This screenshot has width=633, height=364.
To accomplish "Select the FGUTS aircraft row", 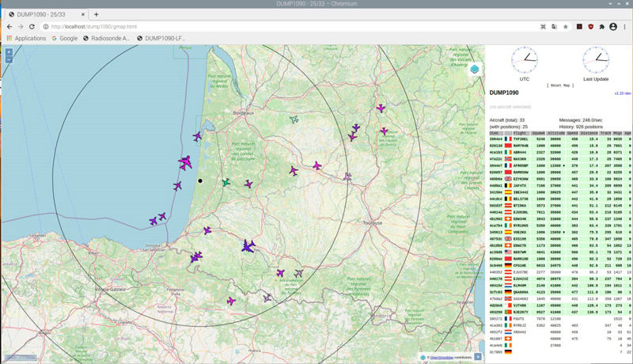I will 560,319.
